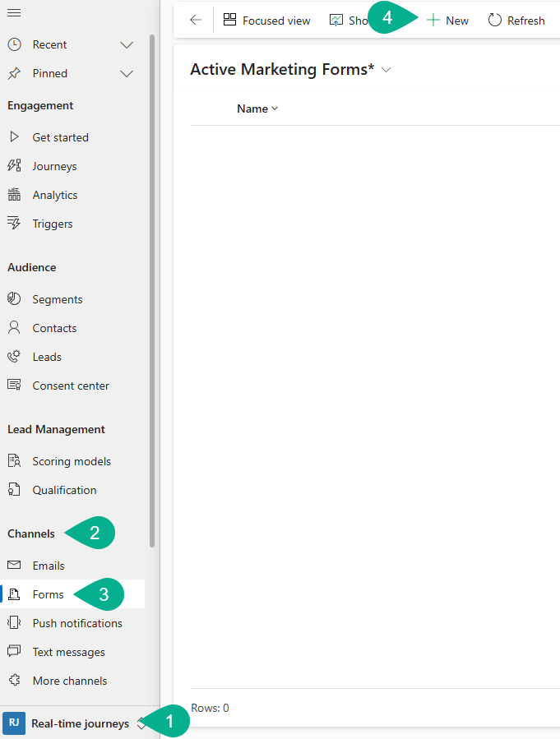This screenshot has width=560, height=739.
Task: Click the New button
Action: 447,21
